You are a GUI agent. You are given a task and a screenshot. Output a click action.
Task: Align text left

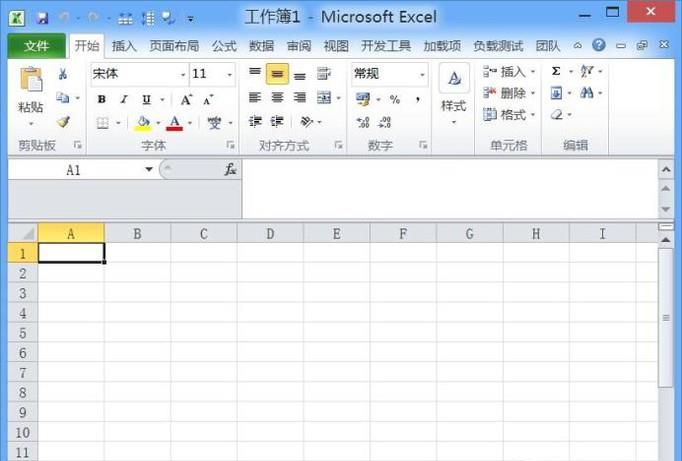[255, 97]
